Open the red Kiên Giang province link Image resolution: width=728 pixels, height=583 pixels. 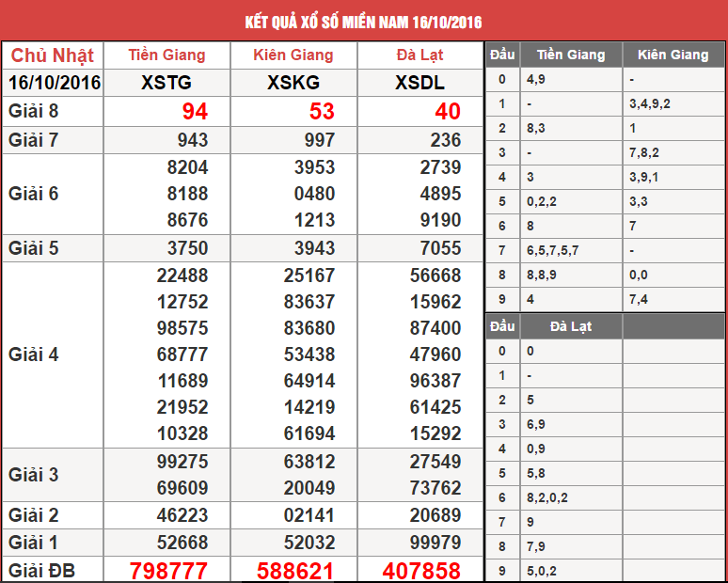[x=293, y=55]
